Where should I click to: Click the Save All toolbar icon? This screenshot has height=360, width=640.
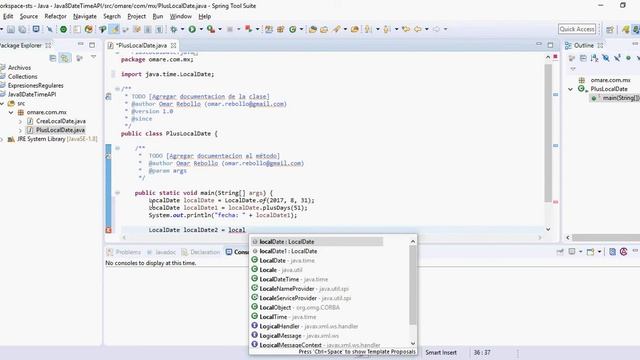pos(22,29)
